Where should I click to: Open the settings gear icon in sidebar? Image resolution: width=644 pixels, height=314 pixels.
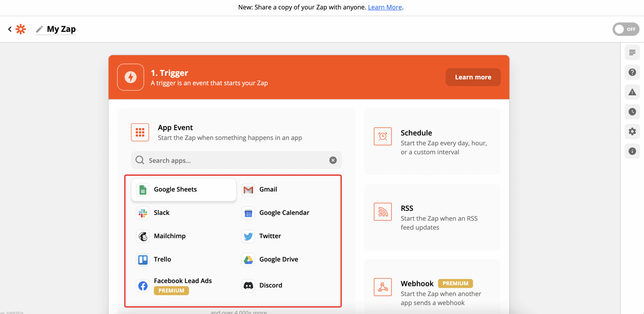coord(632,131)
